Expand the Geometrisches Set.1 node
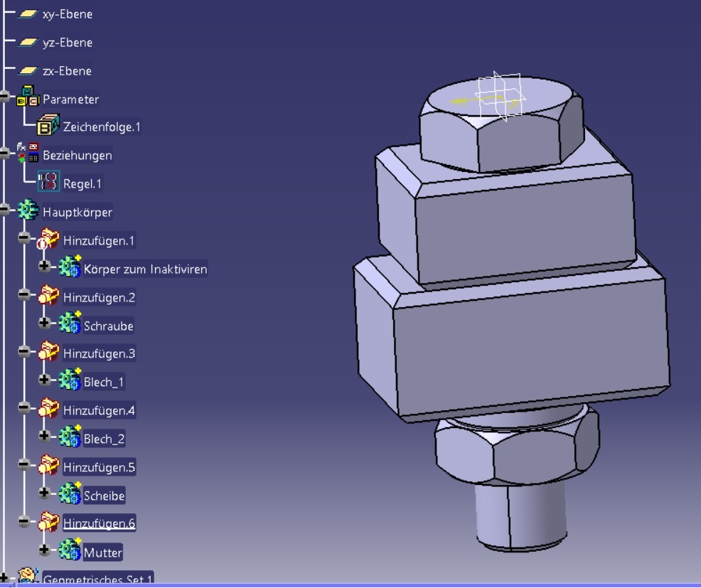701x588 pixels. 4,578
